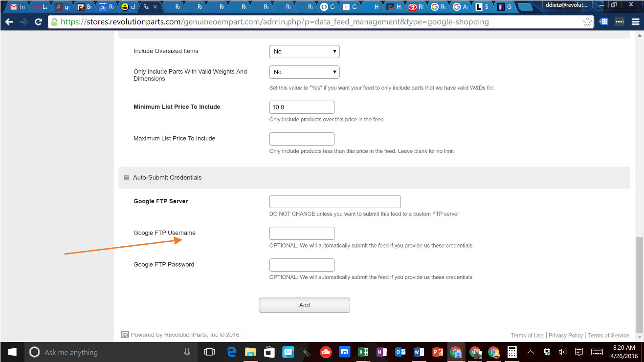Bookmark this page with the star icon
Image resolution: width=644 pixels, height=362 pixels.
click(587, 22)
